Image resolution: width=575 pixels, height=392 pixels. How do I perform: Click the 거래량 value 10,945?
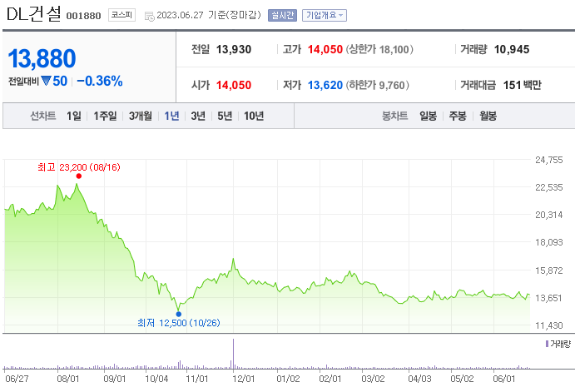[512, 49]
